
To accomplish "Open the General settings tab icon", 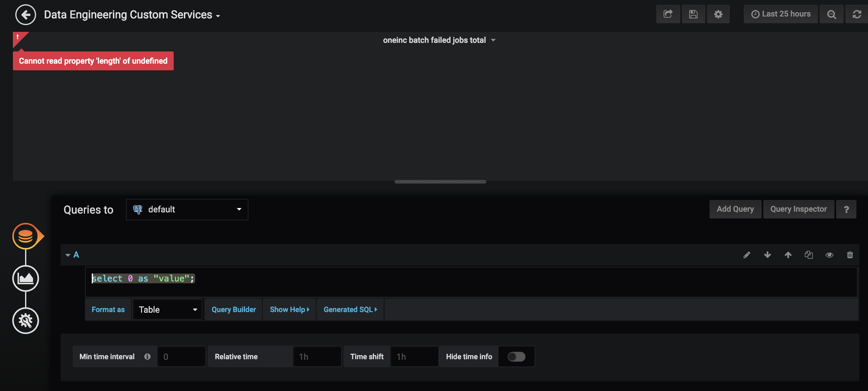I will 26,321.
